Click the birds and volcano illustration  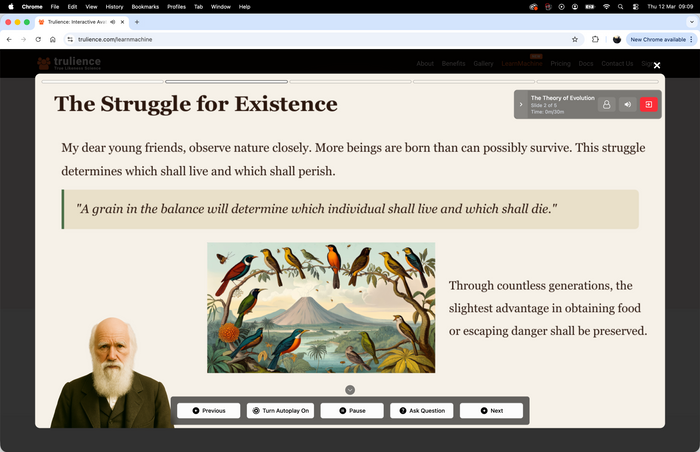point(321,307)
